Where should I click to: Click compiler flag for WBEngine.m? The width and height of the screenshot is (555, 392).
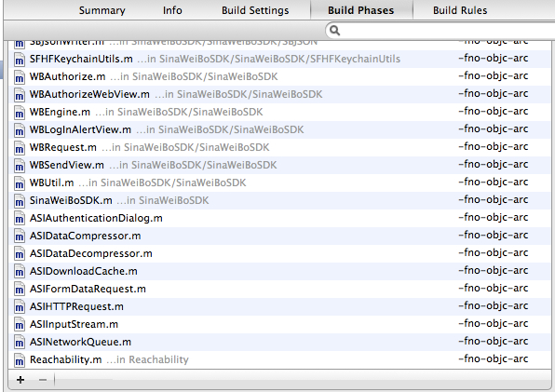pos(493,112)
